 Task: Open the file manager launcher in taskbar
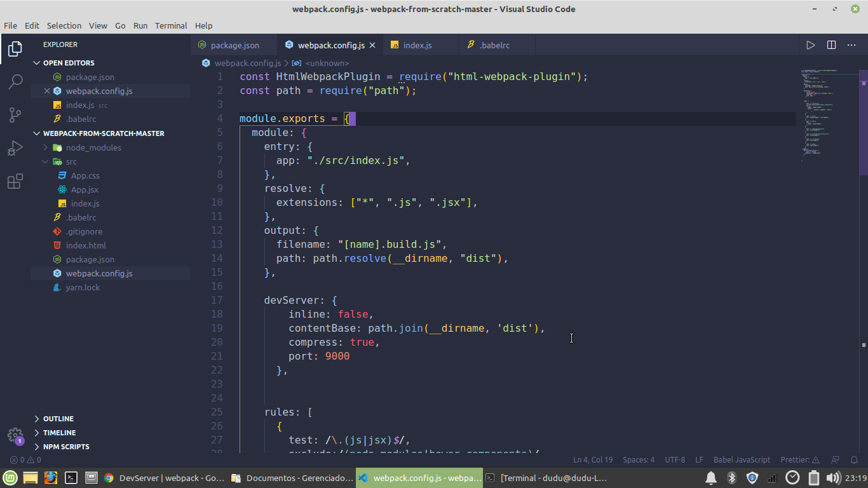click(30, 478)
